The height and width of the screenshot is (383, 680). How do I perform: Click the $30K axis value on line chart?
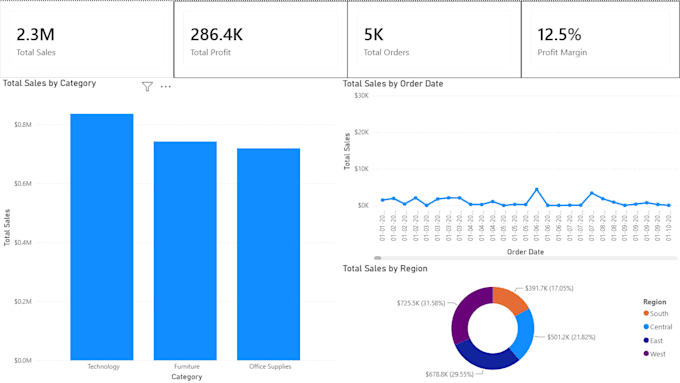(x=362, y=95)
